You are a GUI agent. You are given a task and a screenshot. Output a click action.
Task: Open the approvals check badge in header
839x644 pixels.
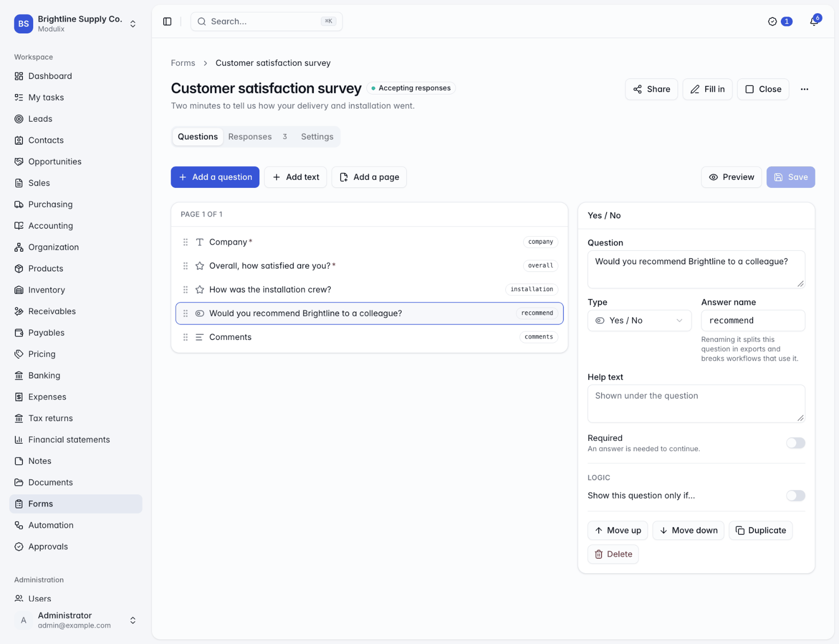click(x=780, y=21)
